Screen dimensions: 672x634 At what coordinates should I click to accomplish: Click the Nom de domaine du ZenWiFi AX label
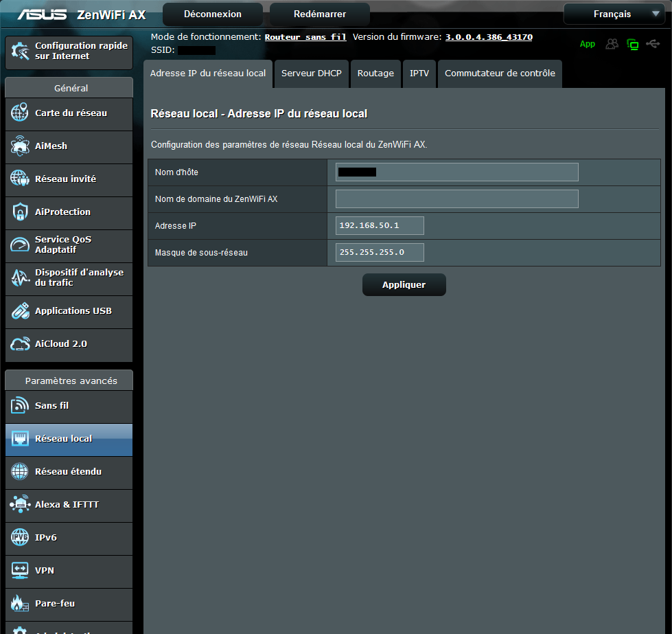coord(216,199)
